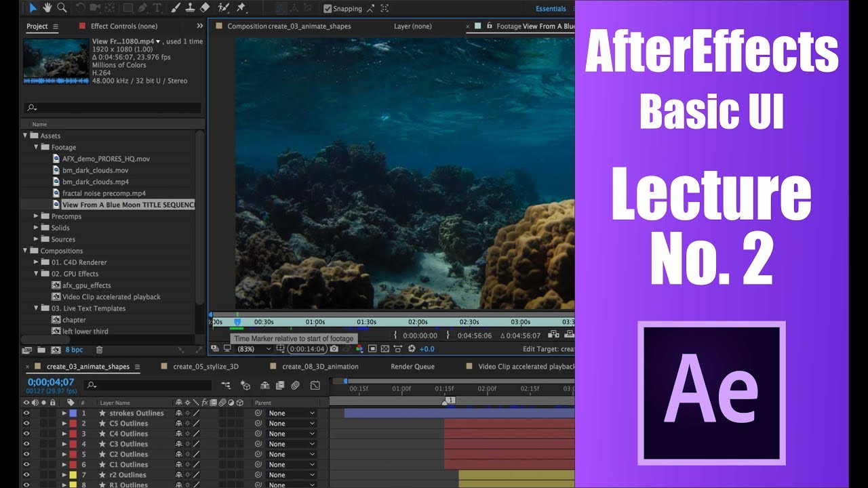Open the Render Queue tab
868x488 pixels.
click(412, 367)
